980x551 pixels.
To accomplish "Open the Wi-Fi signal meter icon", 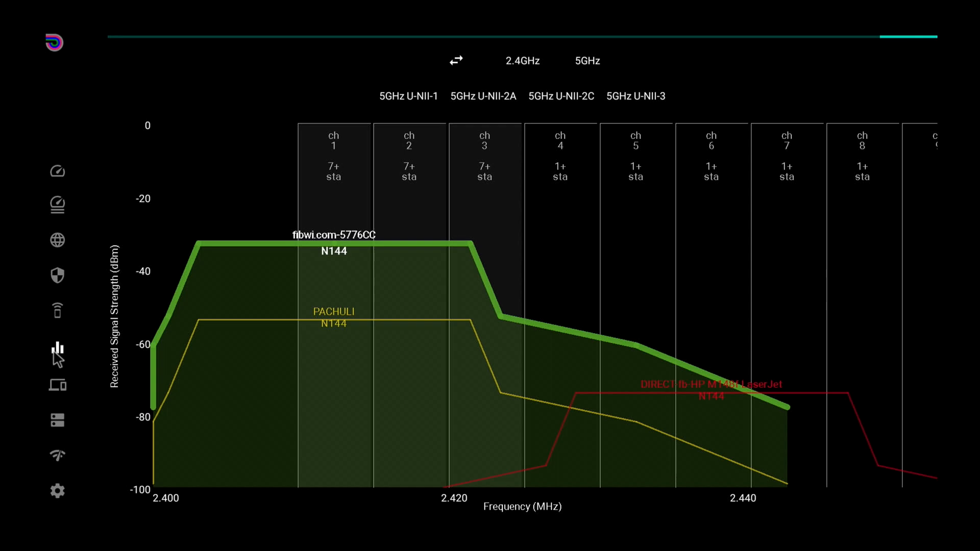I will click(x=57, y=455).
